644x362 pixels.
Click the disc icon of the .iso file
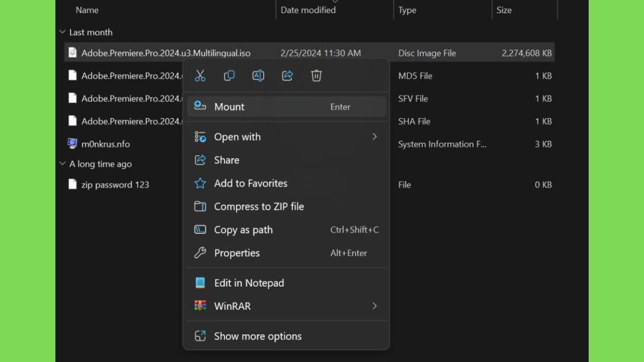[x=72, y=53]
